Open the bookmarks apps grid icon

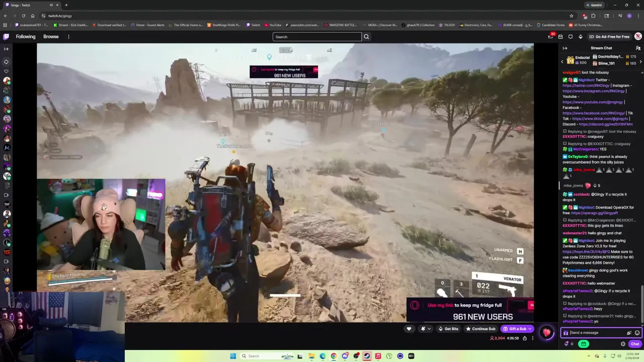coord(5,25)
